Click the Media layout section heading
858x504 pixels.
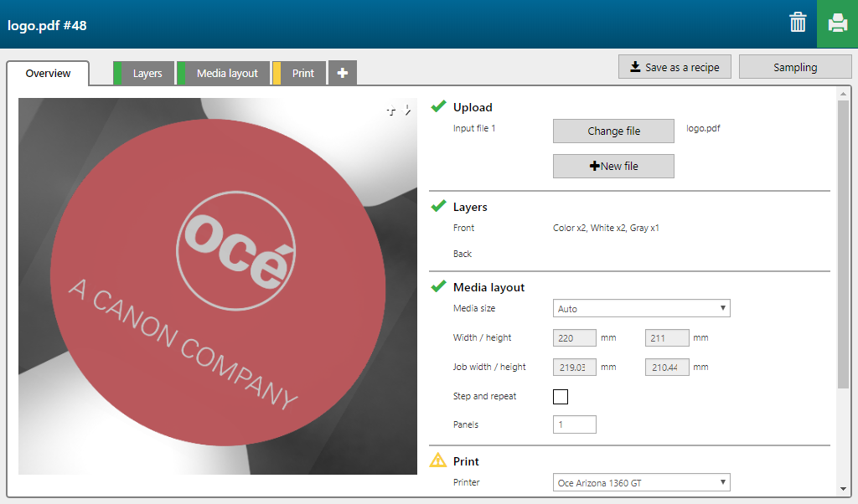pyautogui.click(x=488, y=287)
